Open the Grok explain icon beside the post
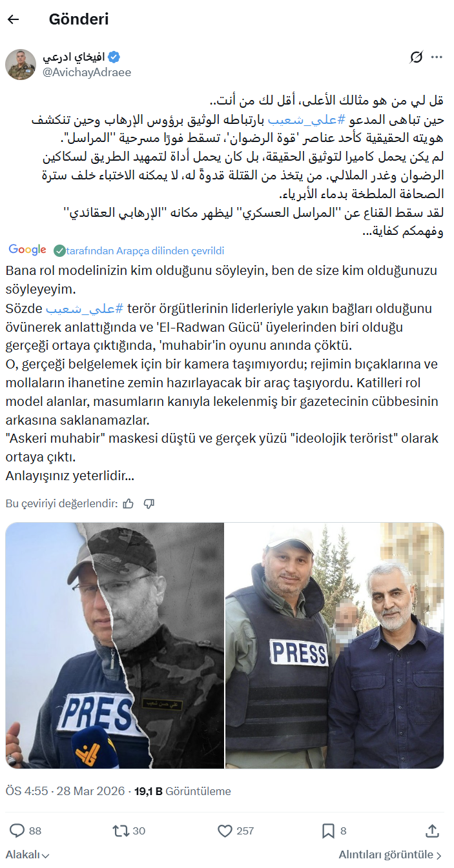 click(x=417, y=57)
